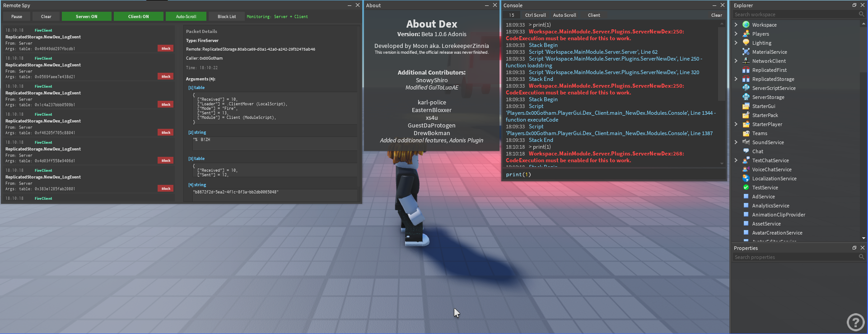The image size is (868, 334).
Task: Select the VoiceChatService item in Explorer
Action: coord(771,169)
